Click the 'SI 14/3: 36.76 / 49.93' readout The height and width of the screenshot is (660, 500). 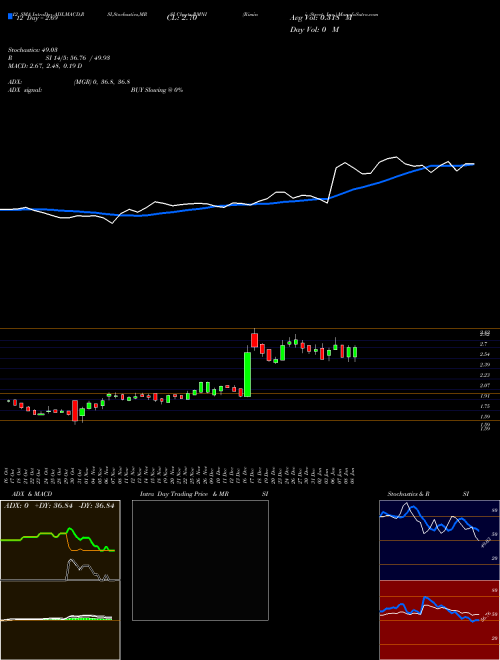pyautogui.click(x=78, y=58)
